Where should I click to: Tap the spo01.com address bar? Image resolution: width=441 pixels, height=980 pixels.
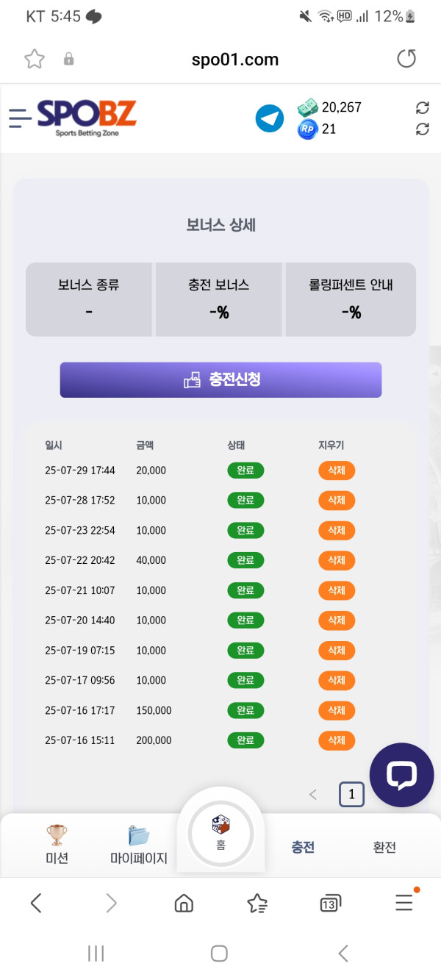(x=235, y=60)
